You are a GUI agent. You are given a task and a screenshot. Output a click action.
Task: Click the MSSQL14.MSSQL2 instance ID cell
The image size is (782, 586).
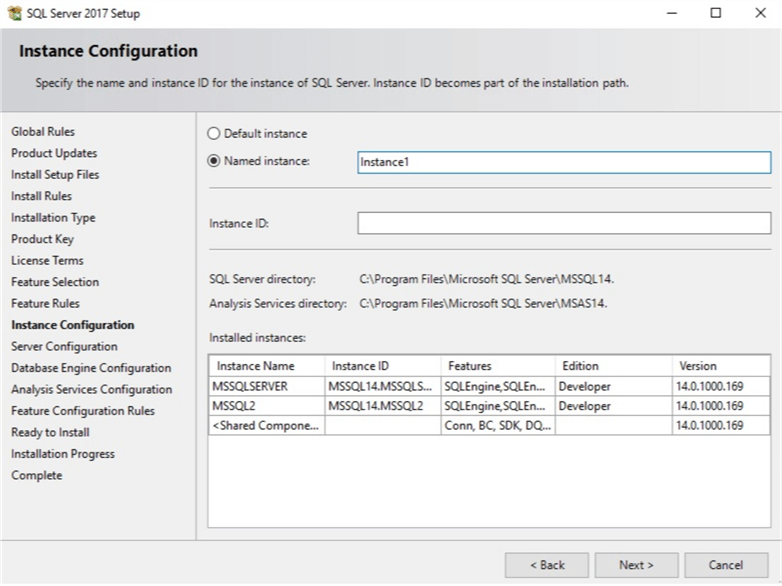[x=383, y=406]
